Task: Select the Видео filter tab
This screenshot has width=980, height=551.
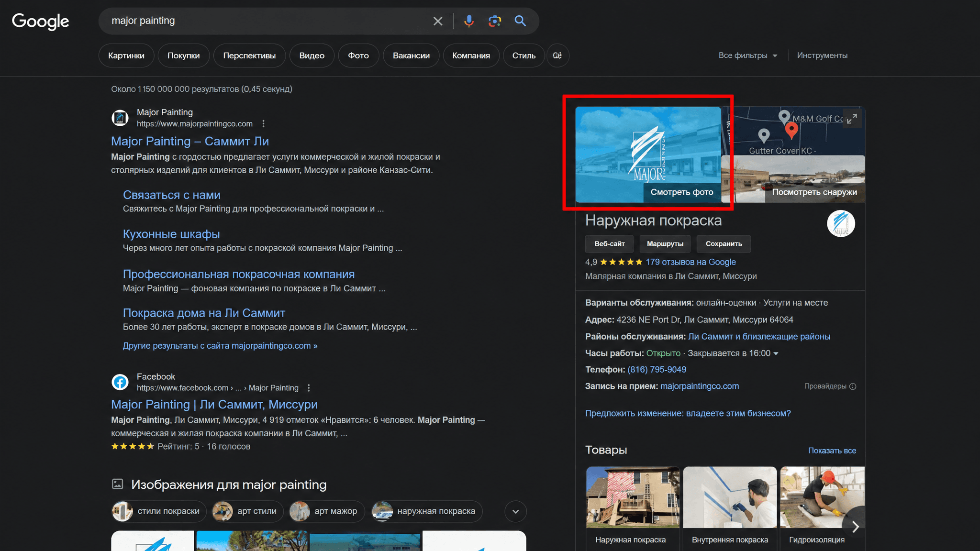Action: [x=312, y=55]
